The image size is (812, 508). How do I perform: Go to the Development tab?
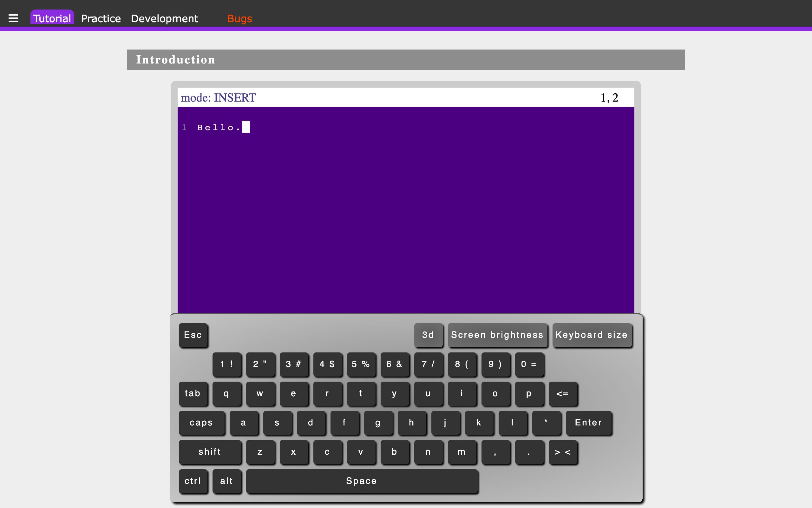[164, 18]
